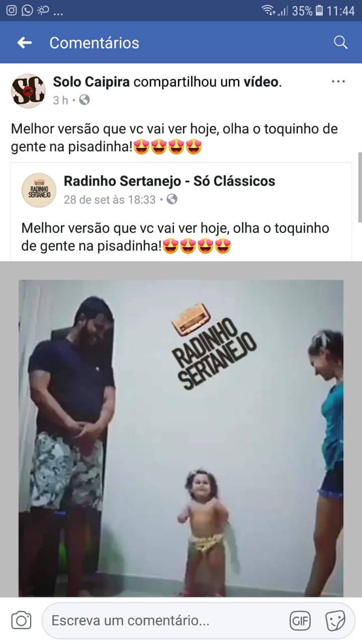Viewport: 362px width, 644px height.
Task: Tap the Wi-Fi status icon
Action: pyautogui.click(x=268, y=11)
